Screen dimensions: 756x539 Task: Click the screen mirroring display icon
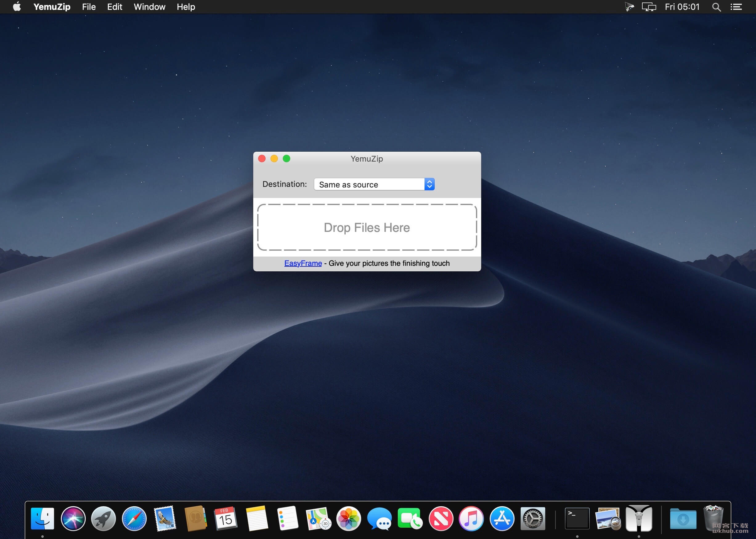pyautogui.click(x=649, y=7)
